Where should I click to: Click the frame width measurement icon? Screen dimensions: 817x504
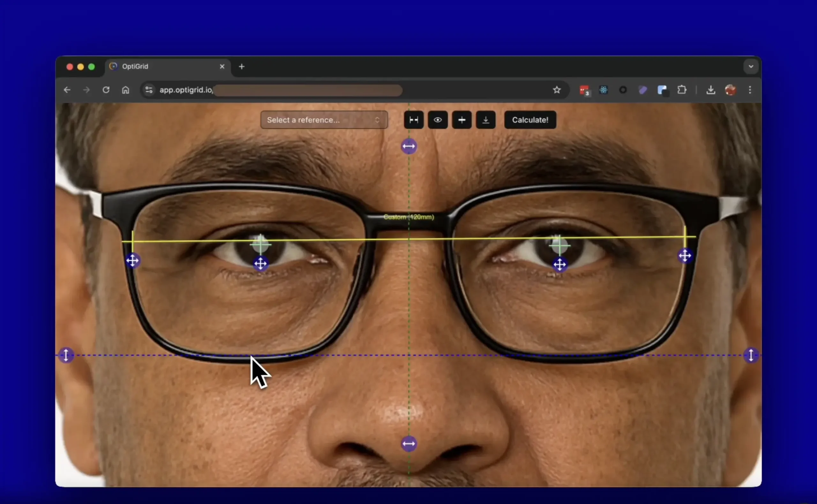[x=414, y=120]
